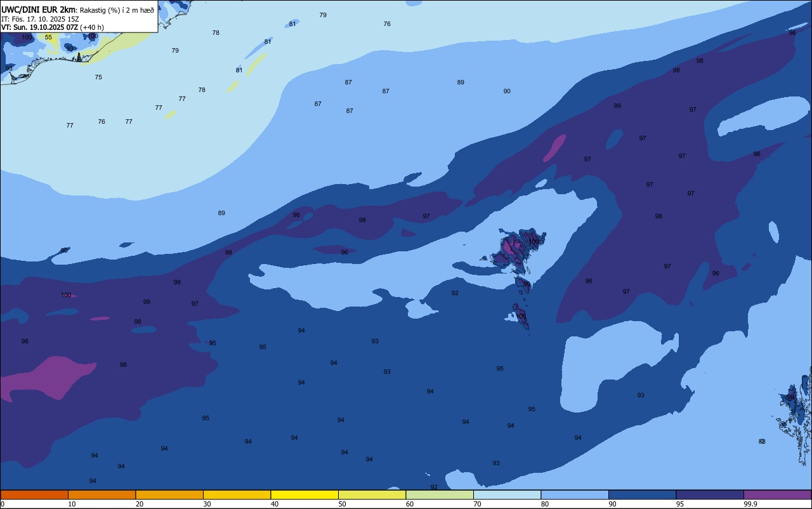812x509 pixels.
Task: Click the bright yellow 40–50 legend swatch
Action: (304, 494)
